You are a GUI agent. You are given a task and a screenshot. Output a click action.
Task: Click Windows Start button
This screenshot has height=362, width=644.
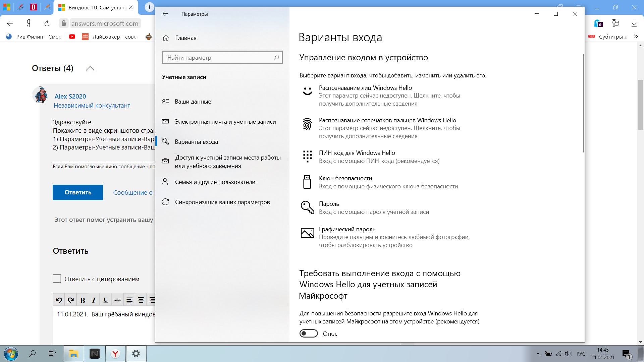point(11,354)
